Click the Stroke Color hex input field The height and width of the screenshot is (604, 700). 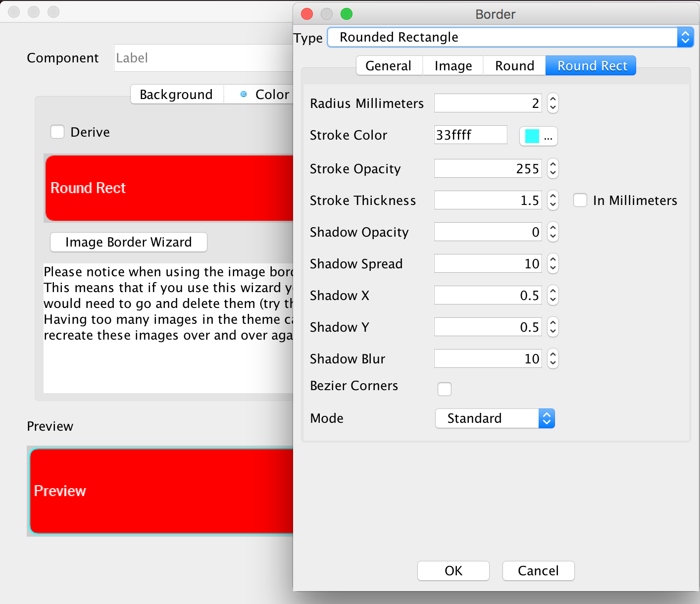(470, 135)
